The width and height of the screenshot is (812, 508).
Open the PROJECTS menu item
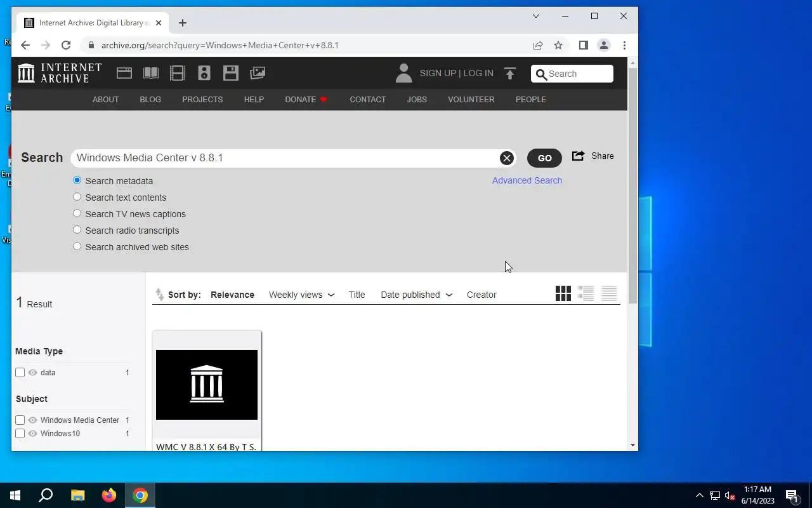[202, 100]
